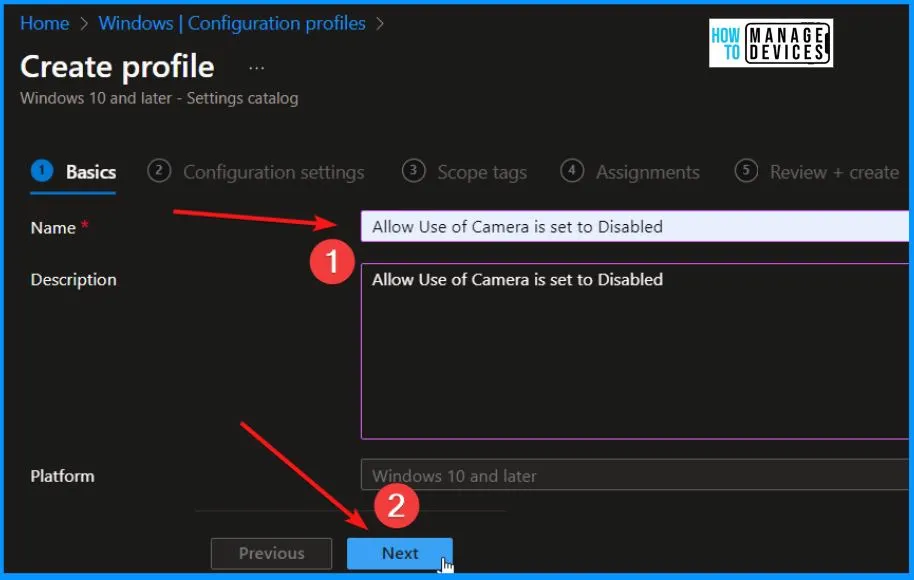
Task: Click the Platform label text
Action: click(62, 476)
